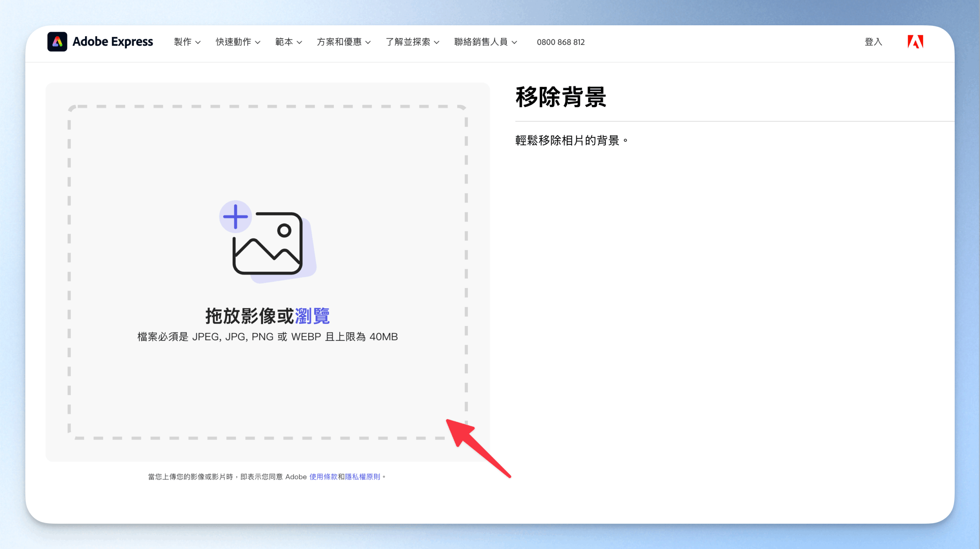The image size is (980, 549).
Task: Click the Adobe Express logo icon
Action: tap(57, 41)
